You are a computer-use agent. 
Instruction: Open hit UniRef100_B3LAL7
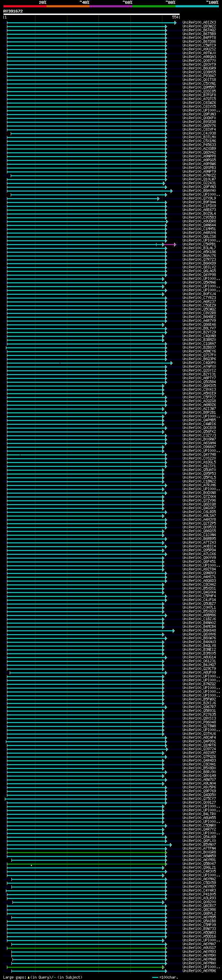coord(199,248)
